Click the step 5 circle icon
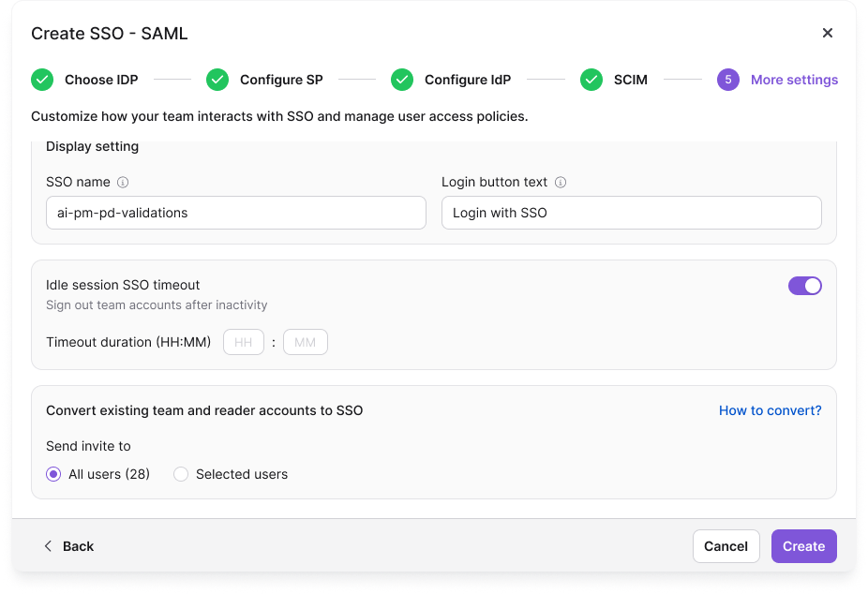 coord(728,80)
